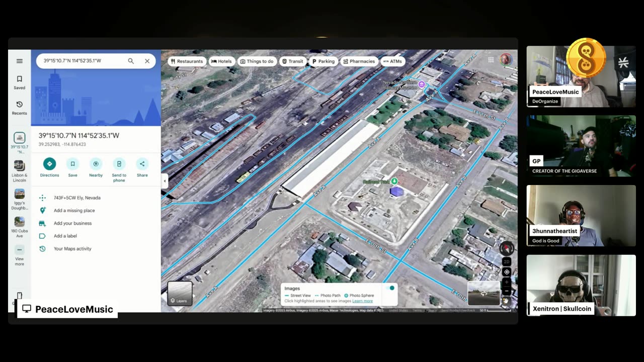This screenshot has height=362, width=644.
Task: Select the Things to do chip
Action: (x=257, y=61)
